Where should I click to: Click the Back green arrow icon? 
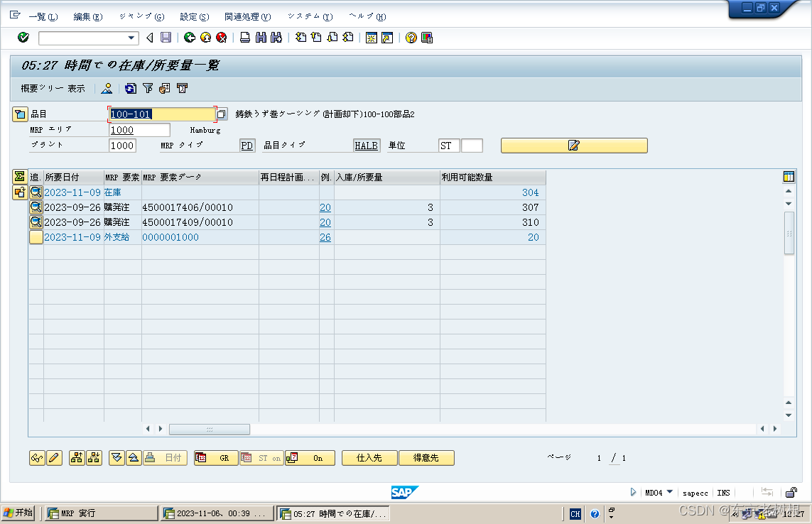pos(189,38)
